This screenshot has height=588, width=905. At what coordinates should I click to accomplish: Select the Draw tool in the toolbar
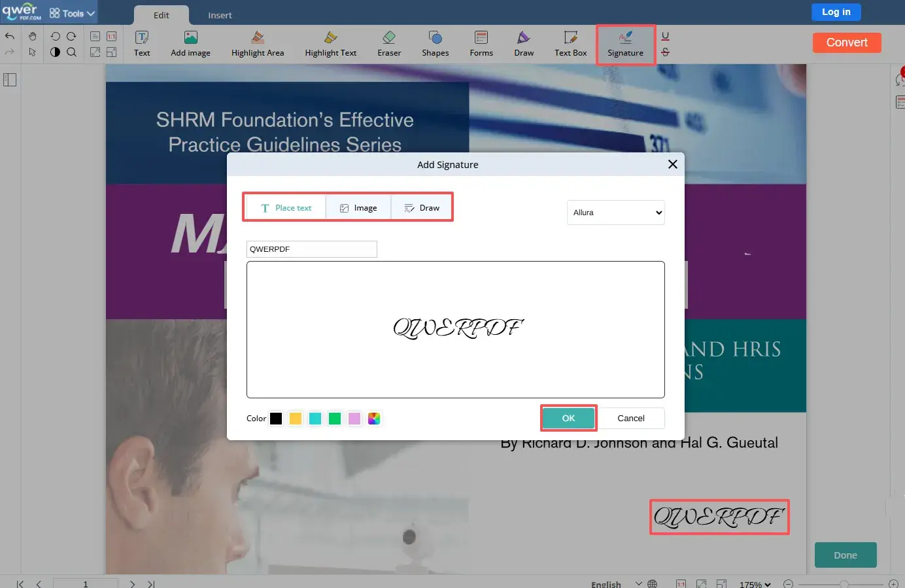(x=524, y=44)
